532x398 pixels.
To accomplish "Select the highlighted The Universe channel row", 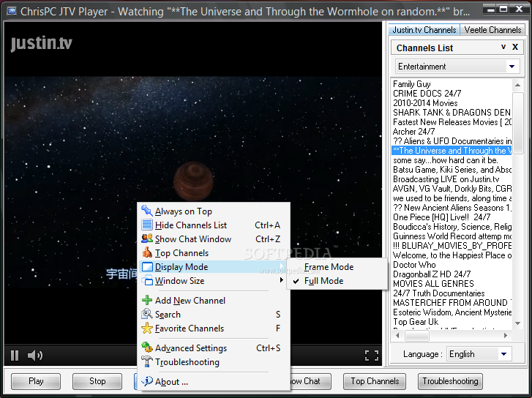I will [452, 150].
